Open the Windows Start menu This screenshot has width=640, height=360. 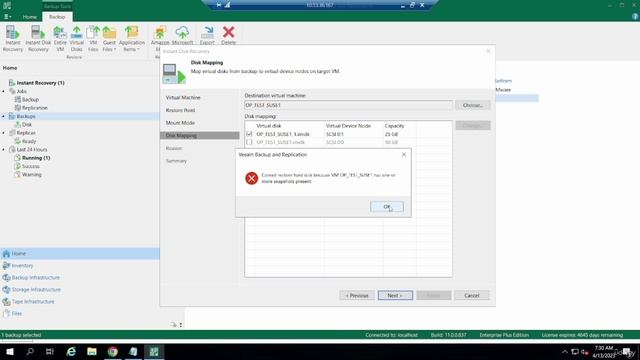pos(10,351)
